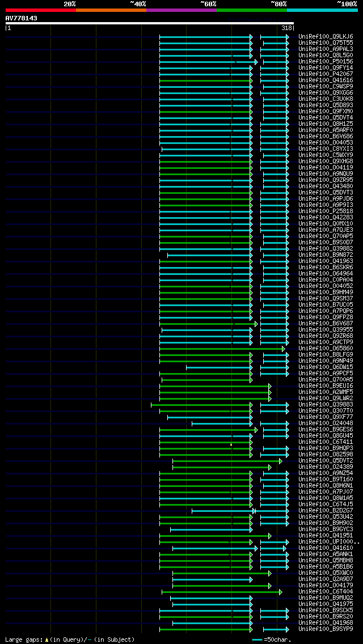
Task: Click label UniRef100_Q42283
Action: coord(326,217)
